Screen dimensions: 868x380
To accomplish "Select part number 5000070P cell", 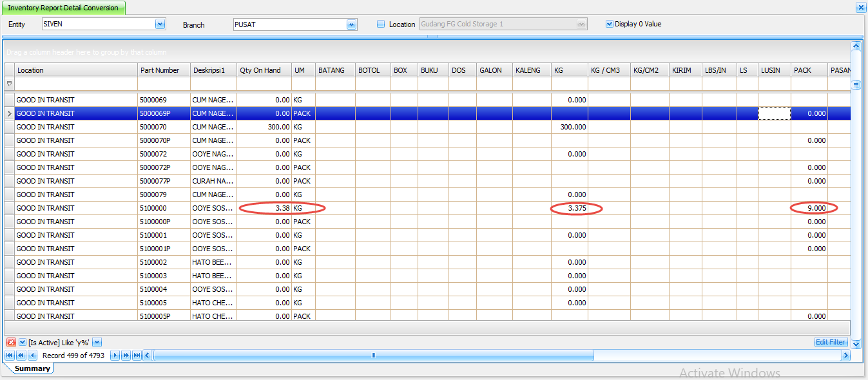I will coord(164,140).
